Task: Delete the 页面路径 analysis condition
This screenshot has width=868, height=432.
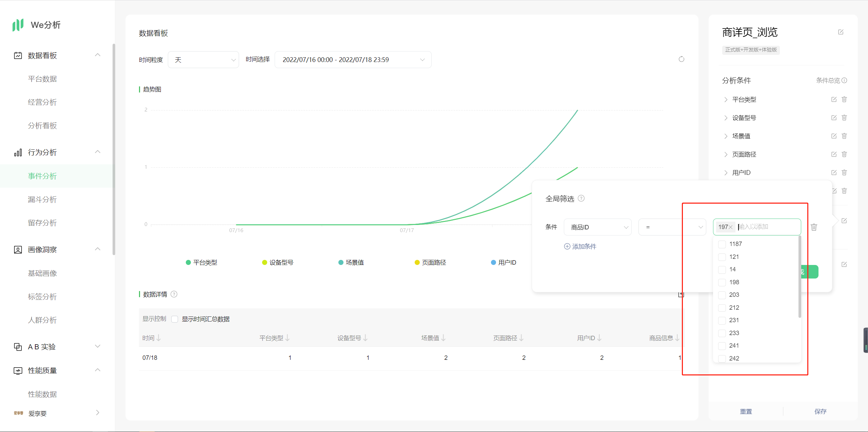Action: pyautogui.click(x=844, y=154)
